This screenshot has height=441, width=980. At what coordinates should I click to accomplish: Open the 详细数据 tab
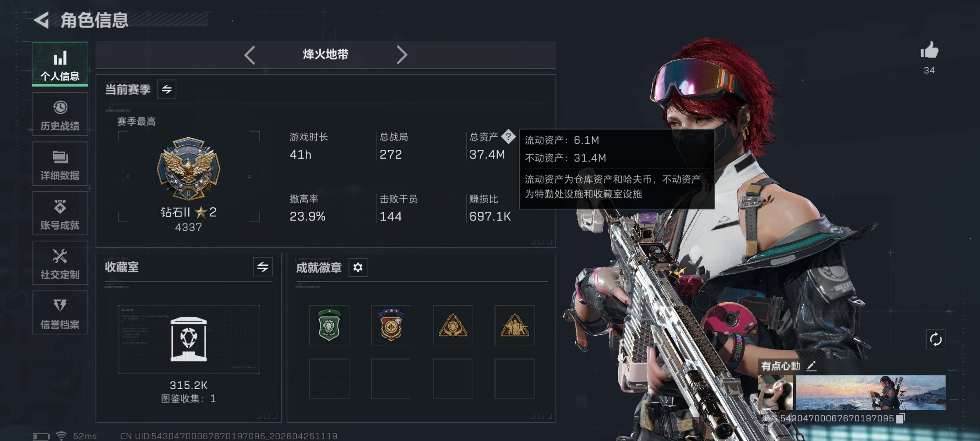coord(60,164)
